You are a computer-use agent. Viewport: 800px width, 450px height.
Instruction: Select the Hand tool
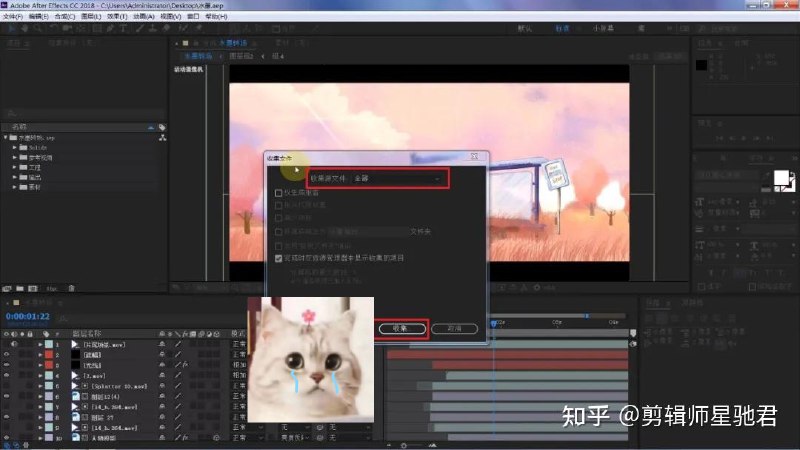tap(24, 29)
